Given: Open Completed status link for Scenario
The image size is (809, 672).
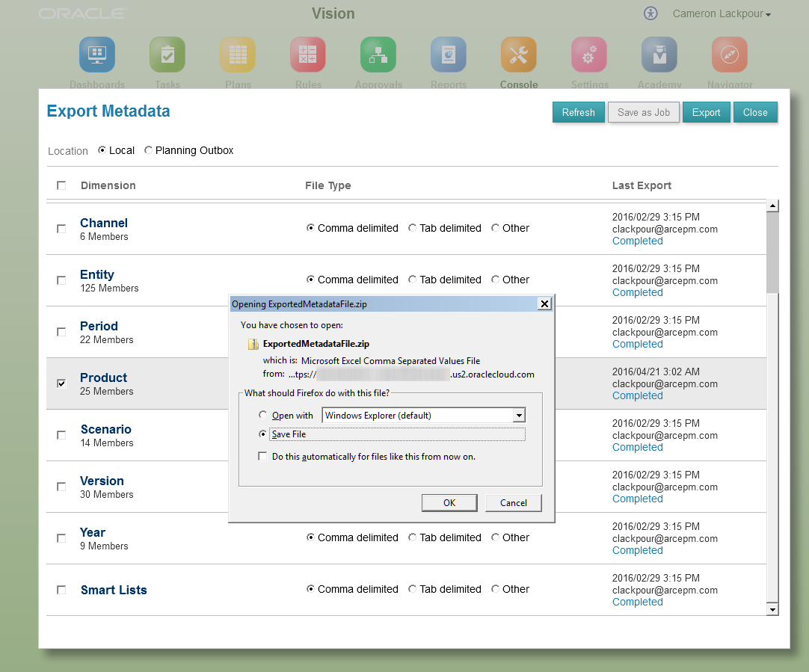Looking at the screenshot, I should pos(637,447).
